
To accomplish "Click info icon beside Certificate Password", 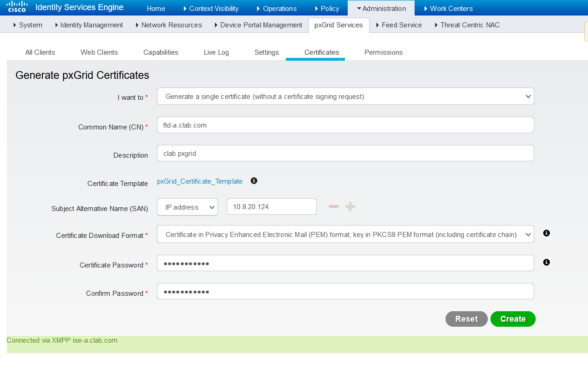I will [547, 262].
